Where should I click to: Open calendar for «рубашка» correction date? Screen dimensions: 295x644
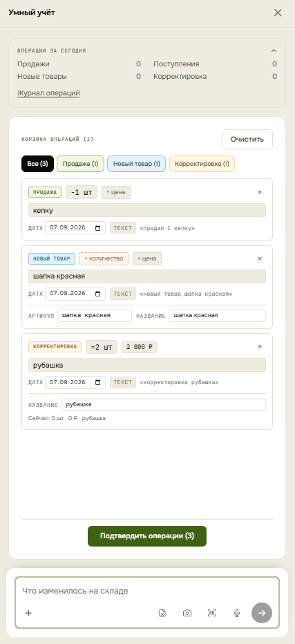[98, 382]
